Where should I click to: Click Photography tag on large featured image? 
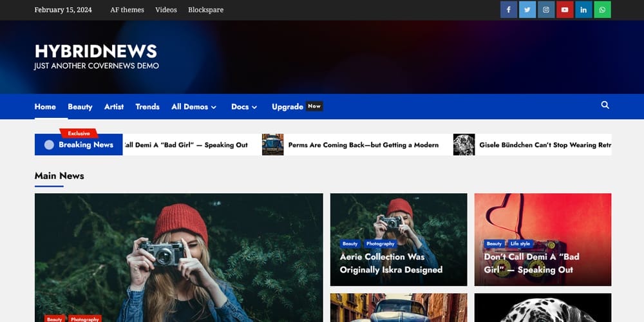click(x=84, y=319)
